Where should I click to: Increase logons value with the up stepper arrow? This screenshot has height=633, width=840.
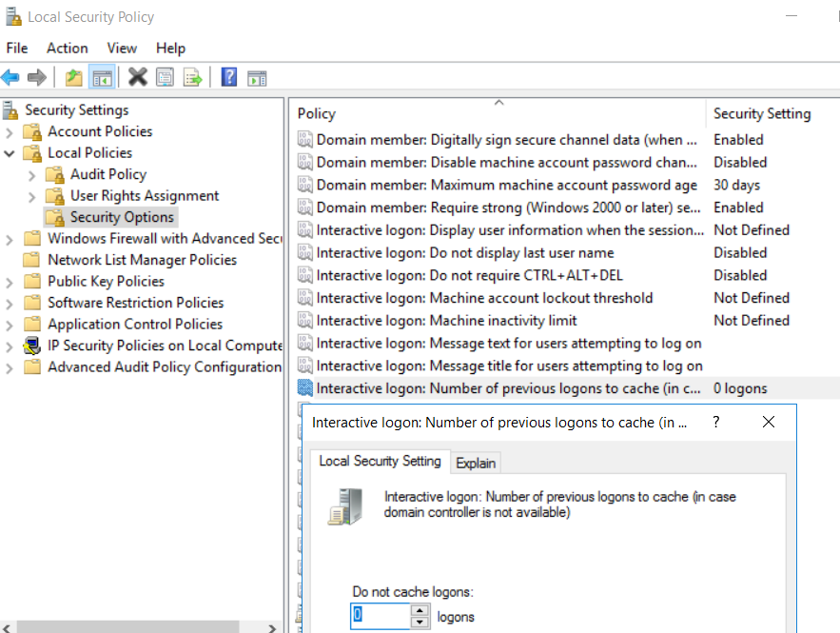point(420,612)
